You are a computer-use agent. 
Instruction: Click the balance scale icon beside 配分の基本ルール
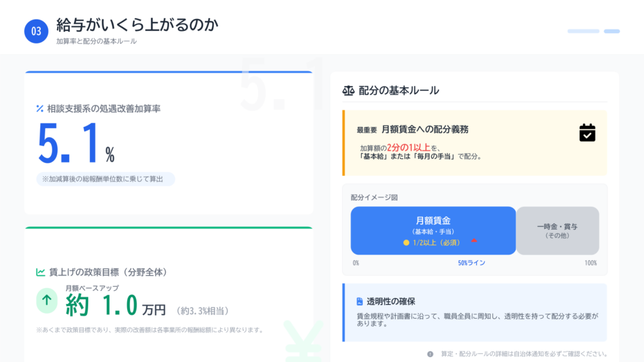pos(348,90)
